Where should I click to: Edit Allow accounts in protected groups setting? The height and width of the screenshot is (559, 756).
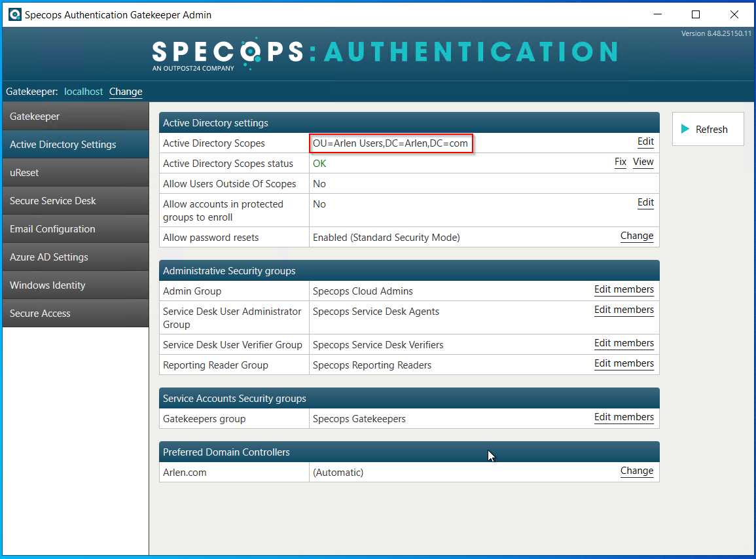coord(645,202)
